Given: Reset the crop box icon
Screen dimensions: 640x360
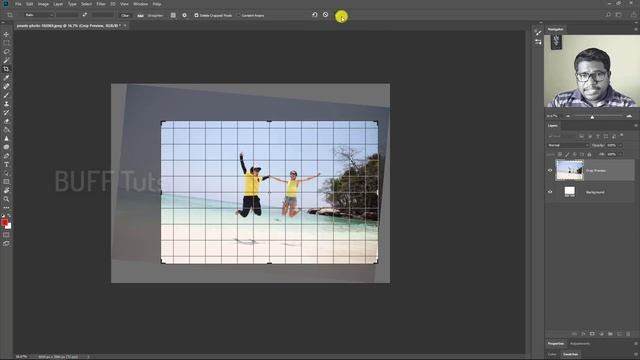Looking at the screenshot, I should pos(315,15).
